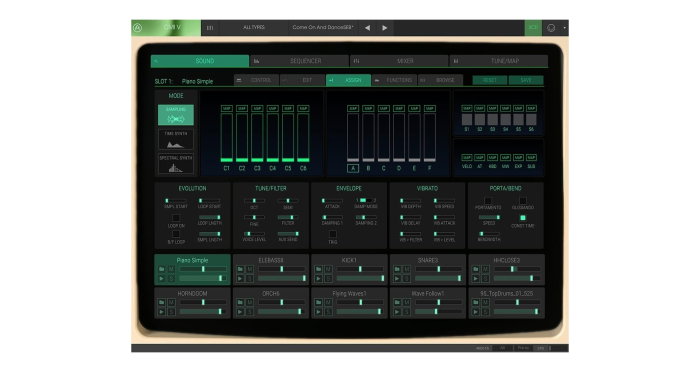The height and width of the screenshot is (372, 700).
Task: Open folder icon on HHCLOSE2 slot
Action: coord(476,269)
